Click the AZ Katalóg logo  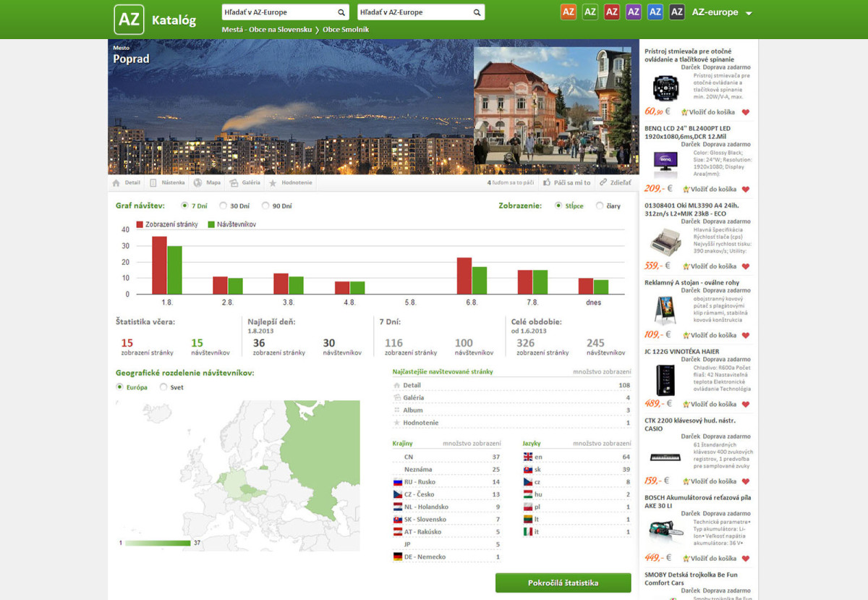[x=155, y=20]
